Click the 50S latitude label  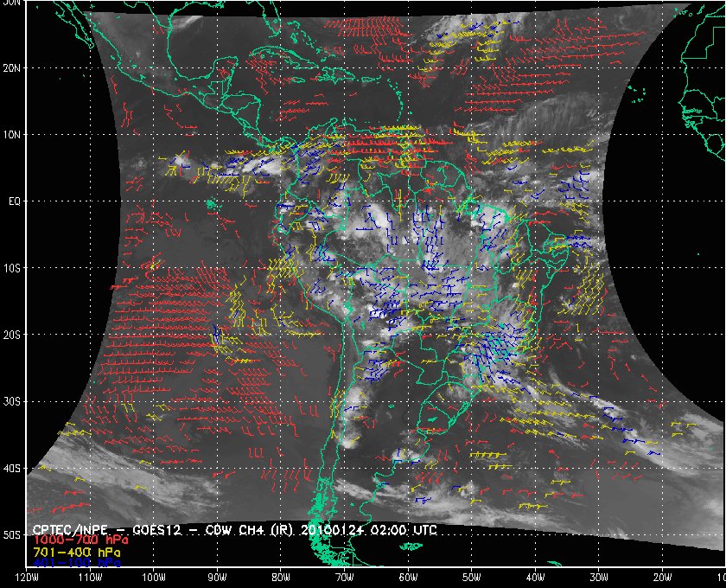coord(11,534)
